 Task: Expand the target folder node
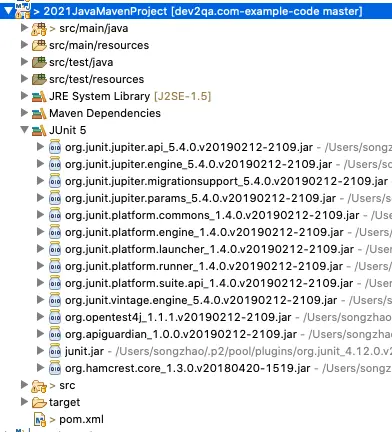(24, 401)
